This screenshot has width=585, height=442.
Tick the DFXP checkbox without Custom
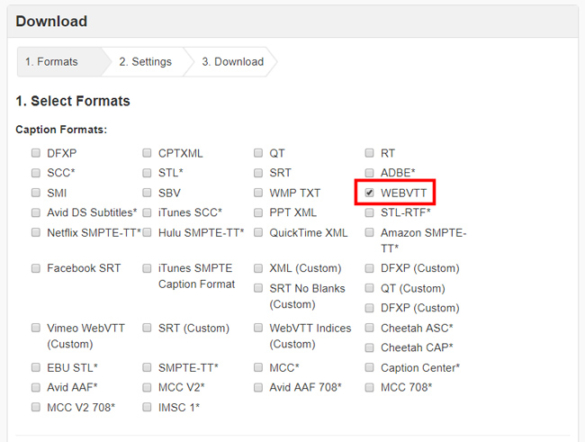coord(36,153)
